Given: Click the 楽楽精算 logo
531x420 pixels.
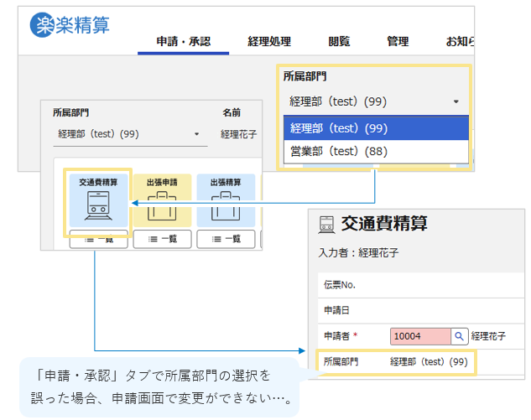Looking at the screenshot, I should point(70,24).
